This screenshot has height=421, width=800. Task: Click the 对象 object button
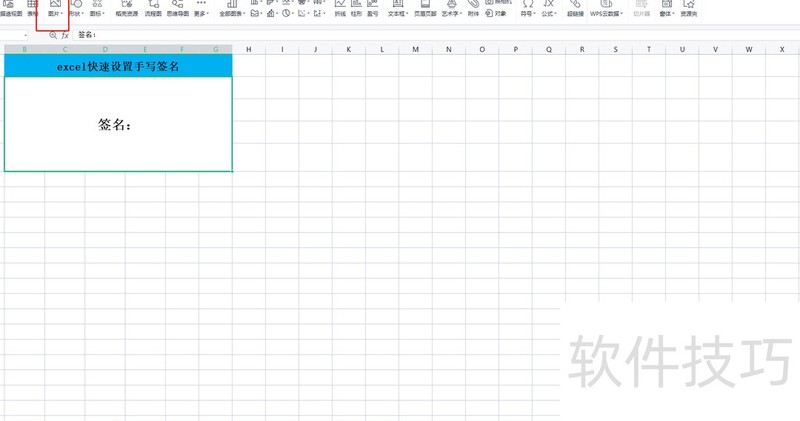(x=496, y=13)
